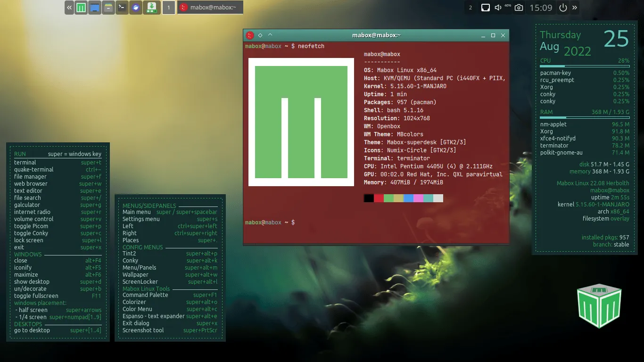The image size is (644, 362).
Task: Open the power button in the panel
Action: tap(563, 8)
